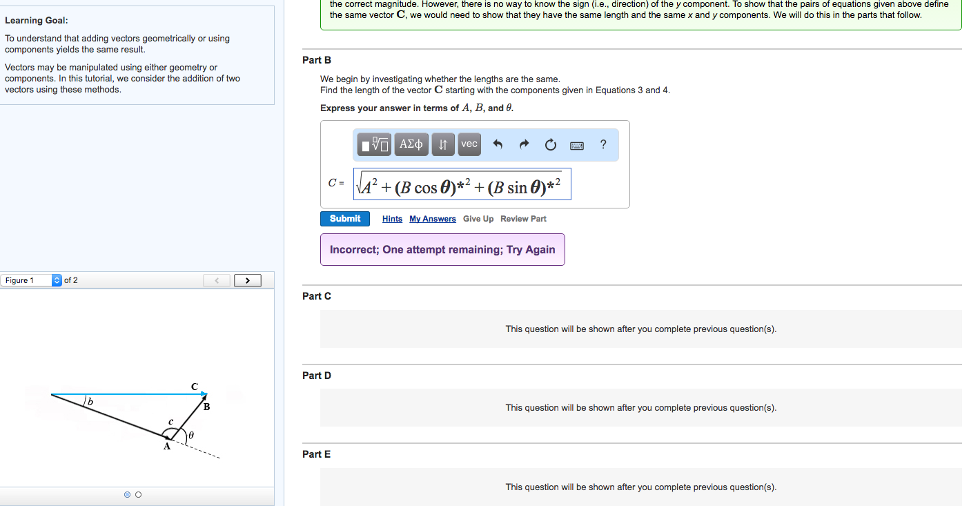Click the previous figure arrow

click(x=216, y=280)
